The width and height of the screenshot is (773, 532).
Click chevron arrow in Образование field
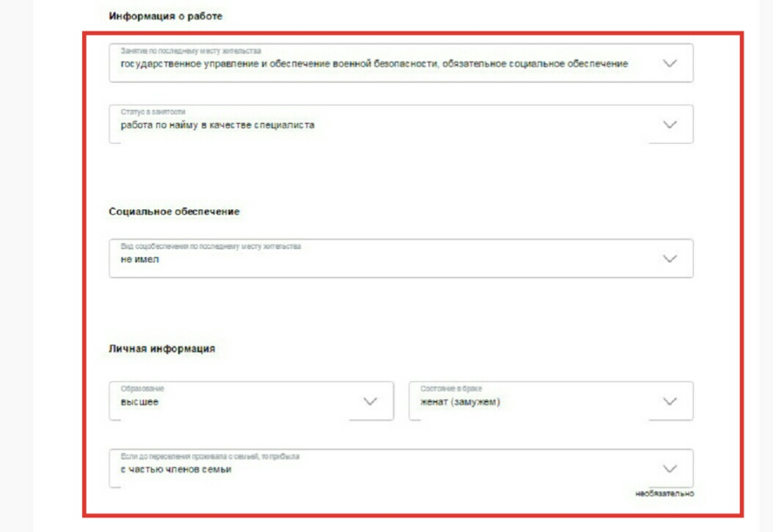[370, 402]
